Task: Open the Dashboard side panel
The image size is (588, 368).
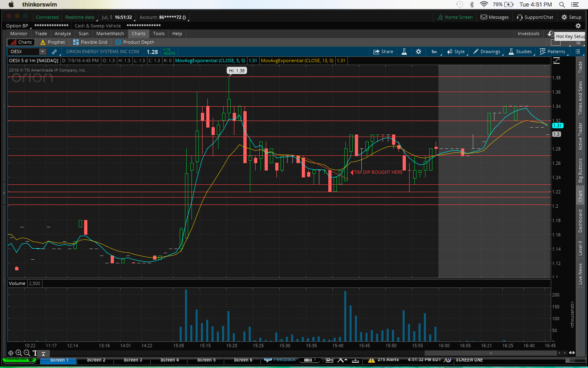Action: pyautogui.click(x=580, y=221)
